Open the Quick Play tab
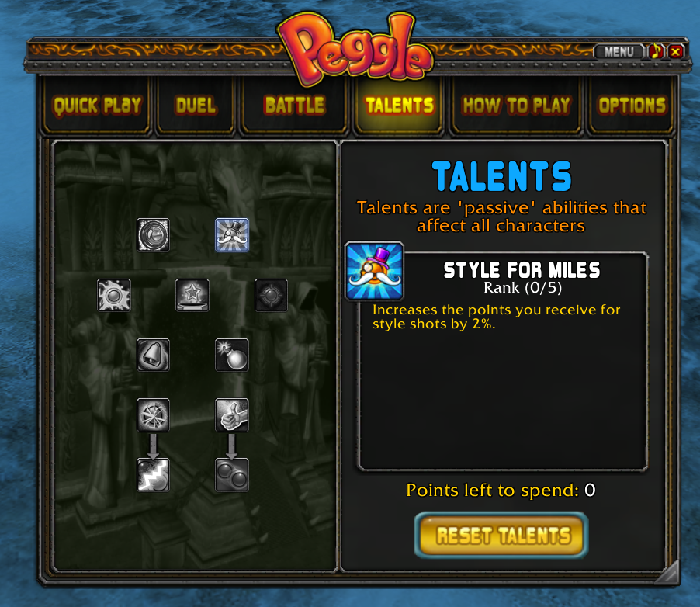The height and width of the screenshot is (607, 700). pos(96,106)
